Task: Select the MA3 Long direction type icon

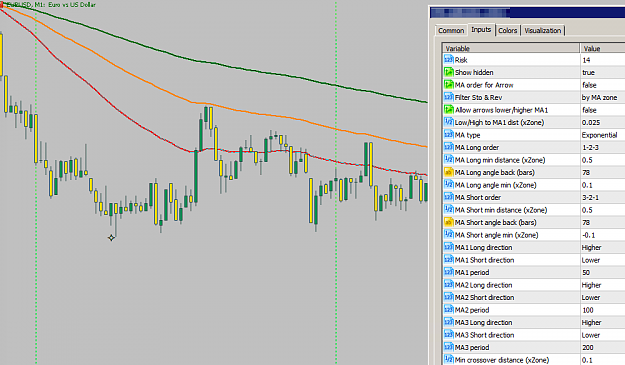Action: point(448,322)
